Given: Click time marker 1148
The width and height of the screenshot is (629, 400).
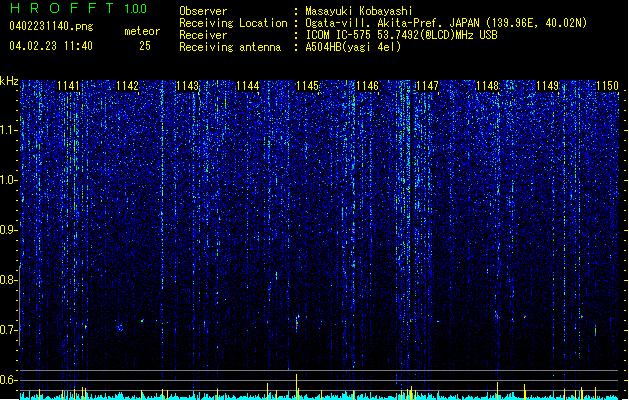Looking at the screenshot, I should (487, 86).
